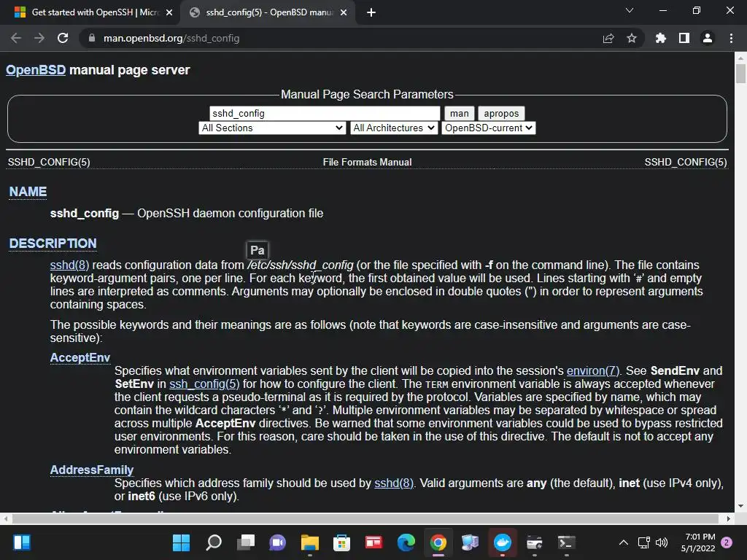Open File Explorer from taskbar

click(x=309, y=542)
